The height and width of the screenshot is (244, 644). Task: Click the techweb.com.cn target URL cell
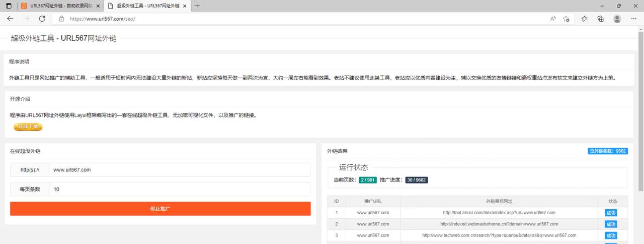pyautogui.click(x=499, y=235)
